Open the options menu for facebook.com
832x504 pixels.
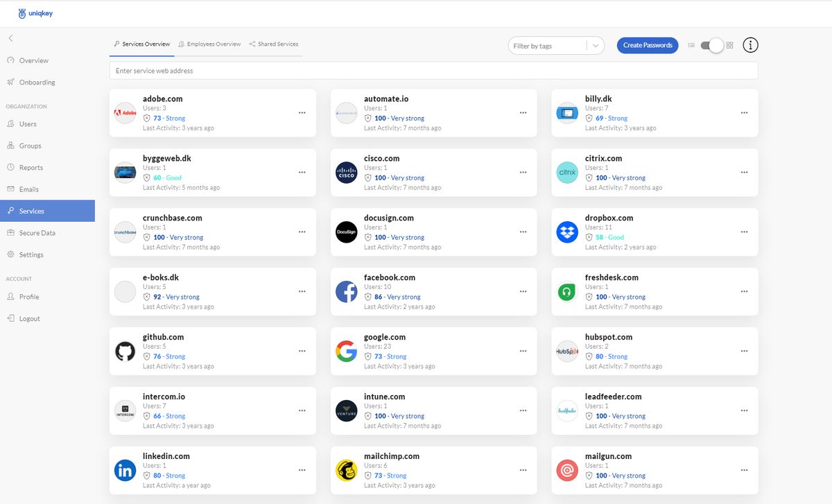pyautogui.click(x=523, y=291)
